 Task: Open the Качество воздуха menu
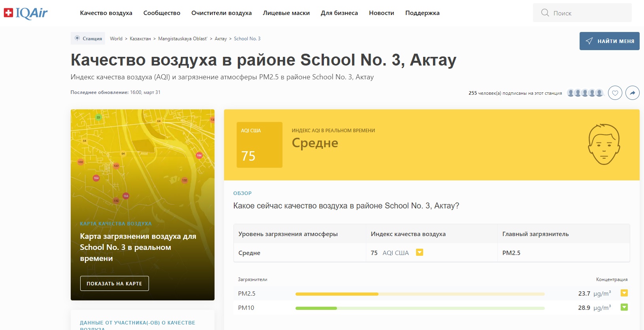point(106,13)
